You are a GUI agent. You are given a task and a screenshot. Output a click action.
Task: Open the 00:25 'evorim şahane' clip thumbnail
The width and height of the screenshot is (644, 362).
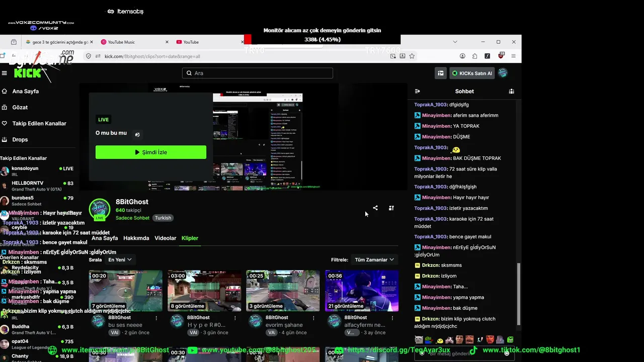(x=283, y=291)
